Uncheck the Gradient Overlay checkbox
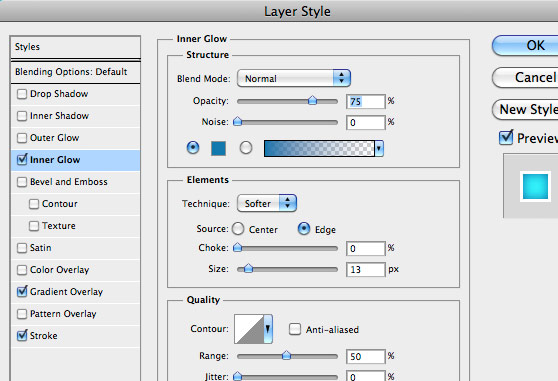Screen dimensions: 558x381 tap(22, 292)
